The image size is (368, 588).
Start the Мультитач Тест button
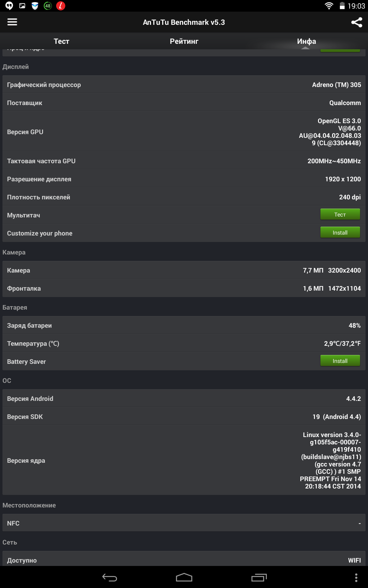point(340,214)
